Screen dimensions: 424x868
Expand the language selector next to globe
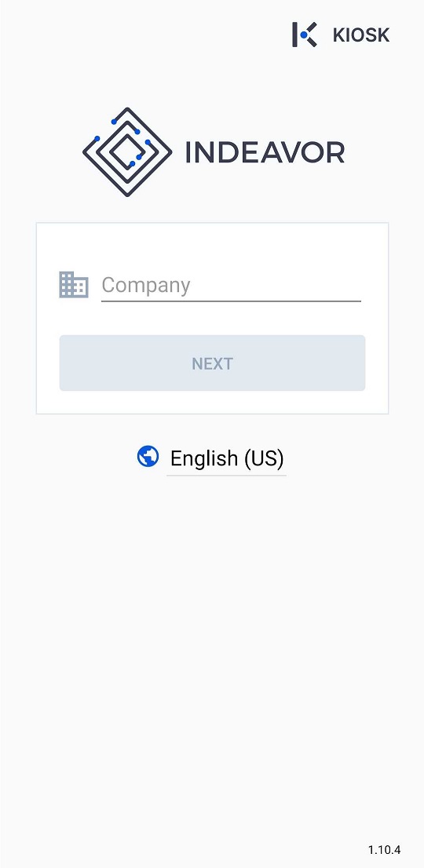tap(226, 458)
